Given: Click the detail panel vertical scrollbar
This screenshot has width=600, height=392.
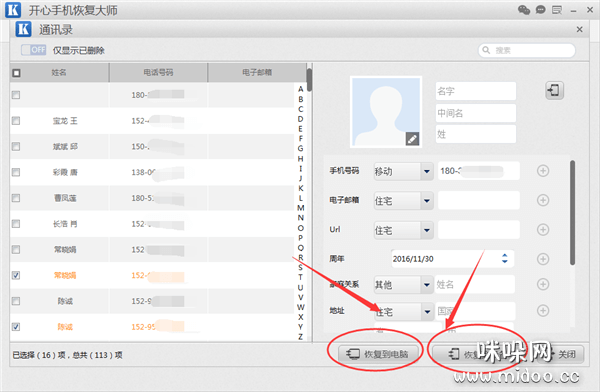Looking at the screenshot, I should tap(572, 213).
